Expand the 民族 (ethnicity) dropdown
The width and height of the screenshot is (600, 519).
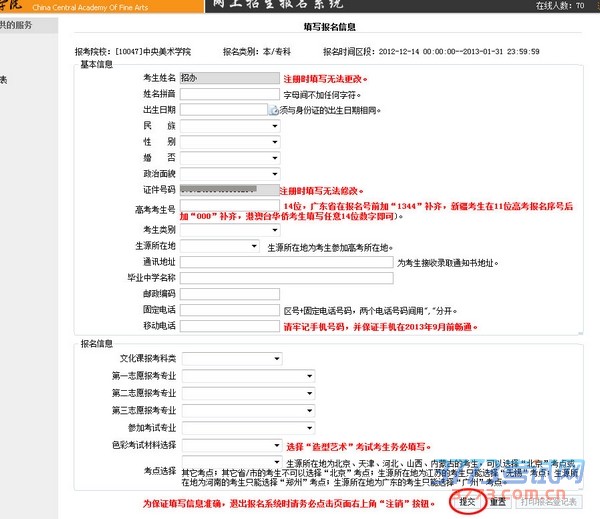229,125
